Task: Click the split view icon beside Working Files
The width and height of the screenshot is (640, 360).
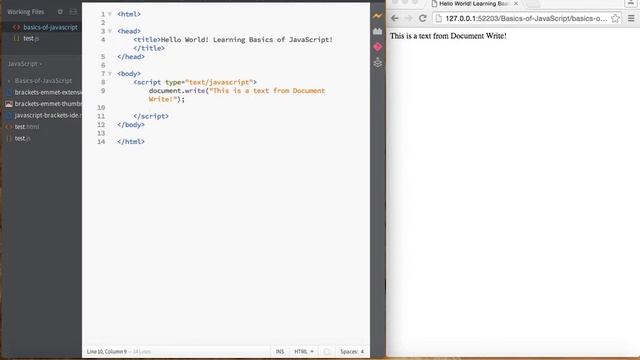Action: point(73,12)
